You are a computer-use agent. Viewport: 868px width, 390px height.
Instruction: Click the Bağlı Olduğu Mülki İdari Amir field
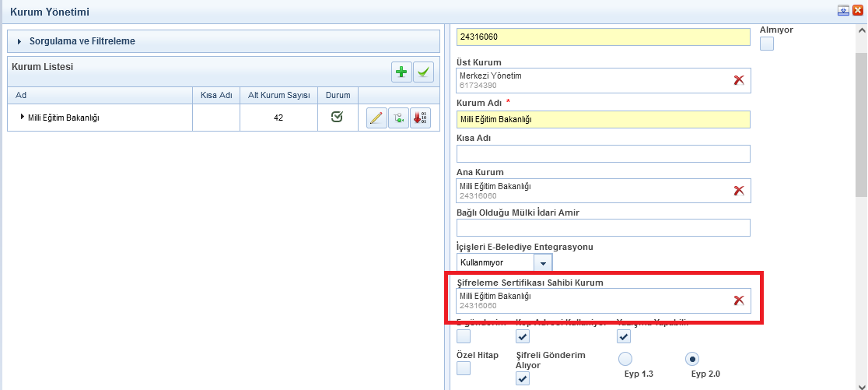(603, 227)
